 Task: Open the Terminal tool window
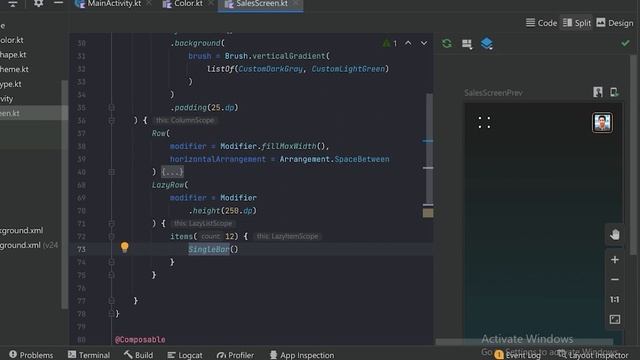(89, 355)
